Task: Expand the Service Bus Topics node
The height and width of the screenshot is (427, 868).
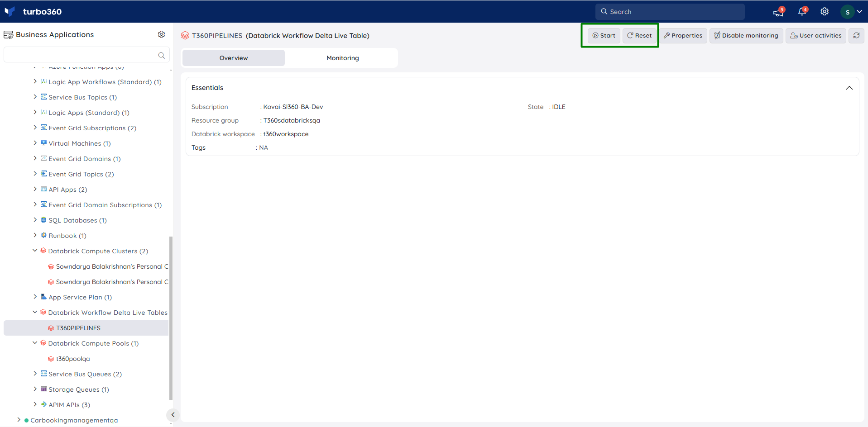Action: (x=35, y=97)
